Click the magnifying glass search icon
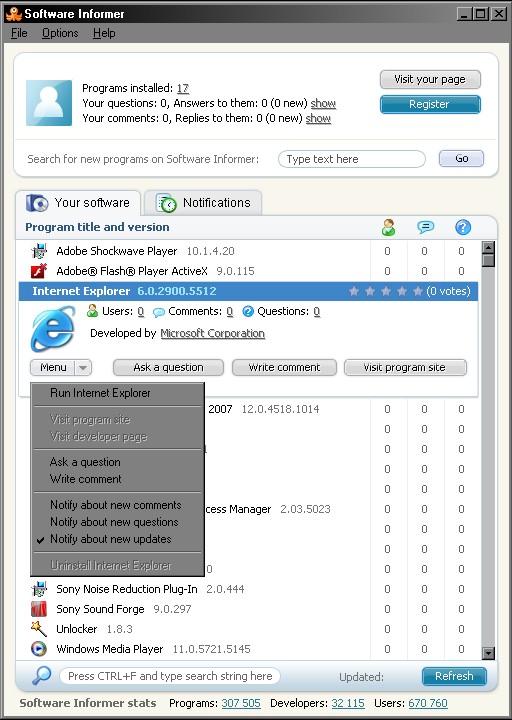This screenshot has width=512, height=720. (41, 676)
